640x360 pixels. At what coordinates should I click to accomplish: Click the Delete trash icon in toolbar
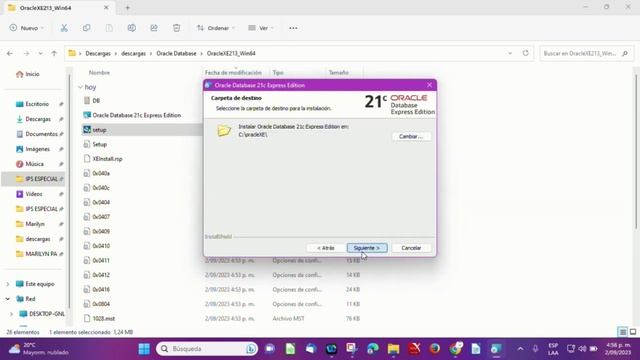coord(176,28)
